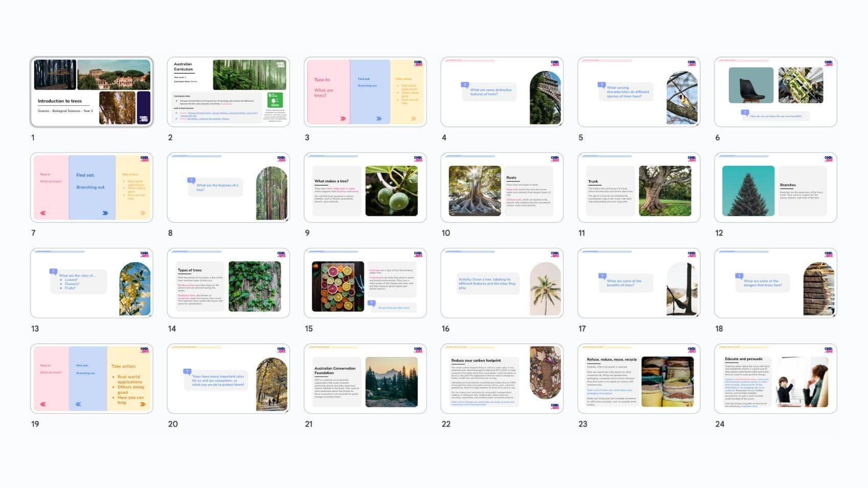Click the question mark bubble on slide 13
Image resolution: width=868 pixels, height=488 pixels.
53,272
